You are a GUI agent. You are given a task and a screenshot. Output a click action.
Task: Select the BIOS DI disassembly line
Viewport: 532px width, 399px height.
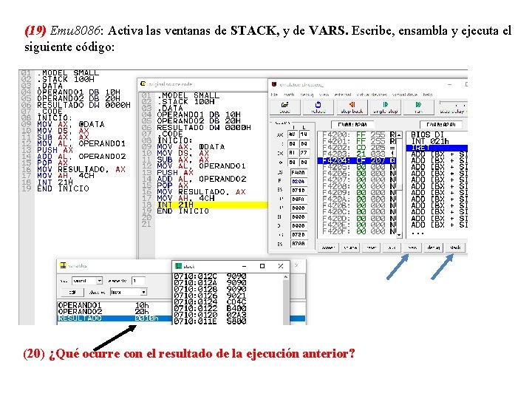[x=437, y=134]
